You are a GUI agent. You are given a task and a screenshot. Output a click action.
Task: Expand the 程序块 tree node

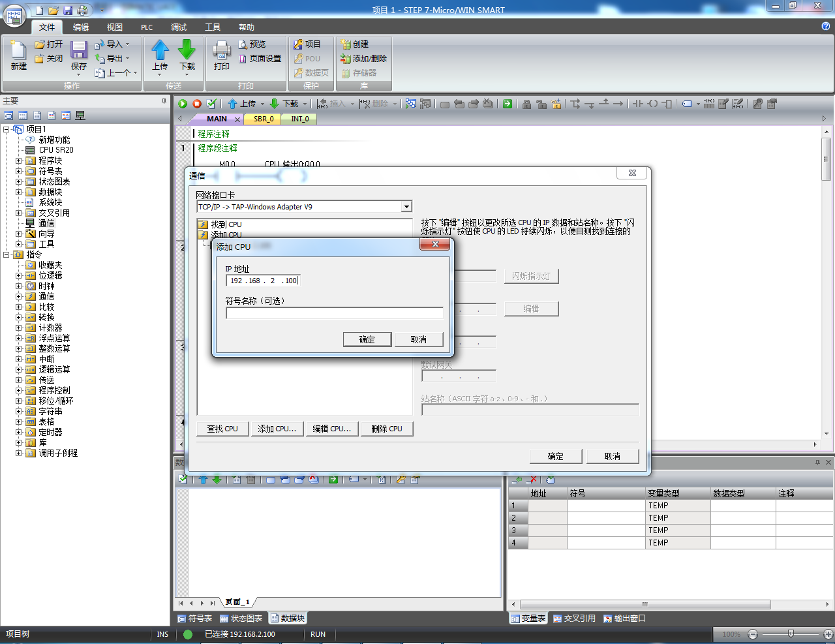[19, 161]
